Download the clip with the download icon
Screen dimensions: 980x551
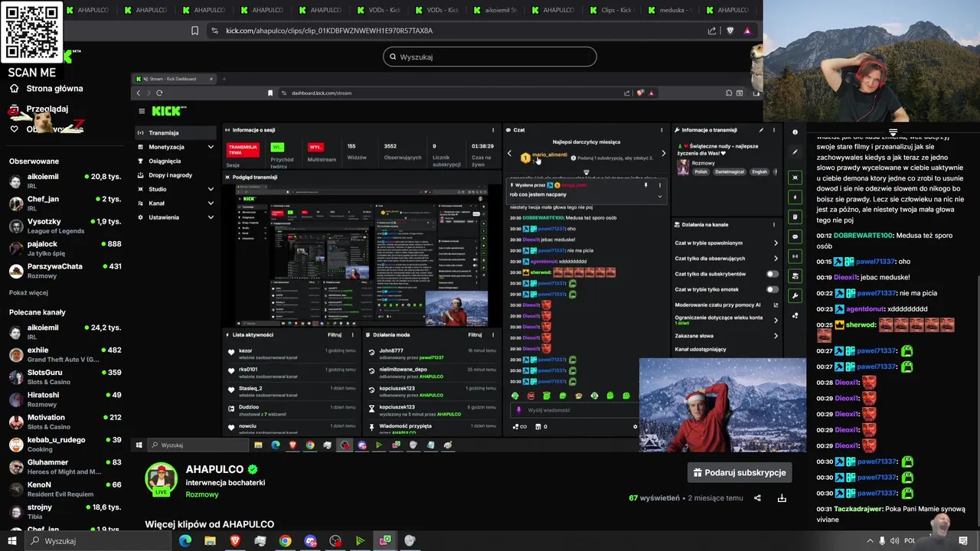(782, 498)
